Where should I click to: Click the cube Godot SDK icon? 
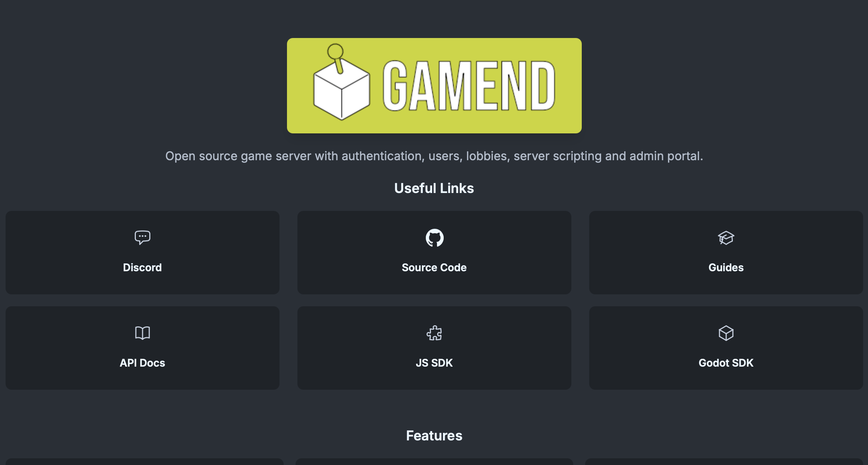pyautogui.click(x=726, y=333)
